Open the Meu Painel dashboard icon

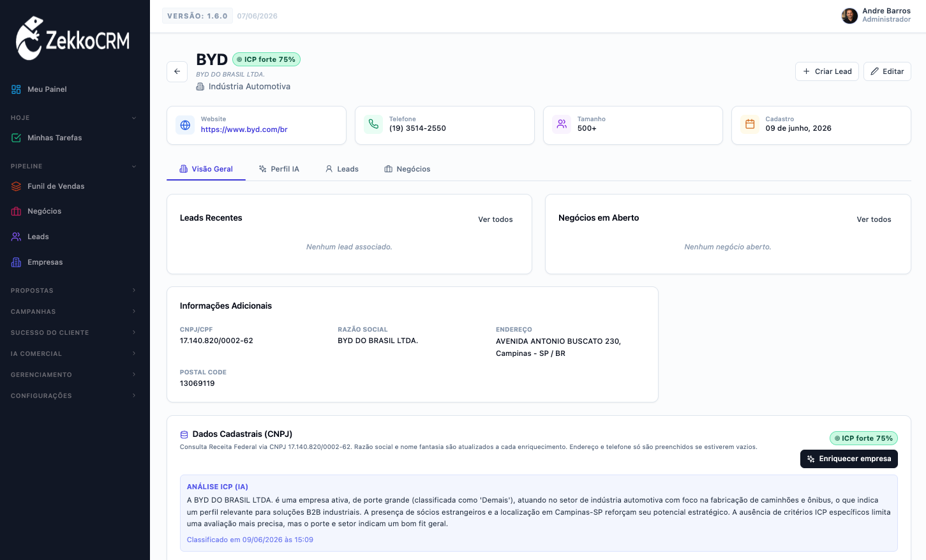click(x=16, y=89)
